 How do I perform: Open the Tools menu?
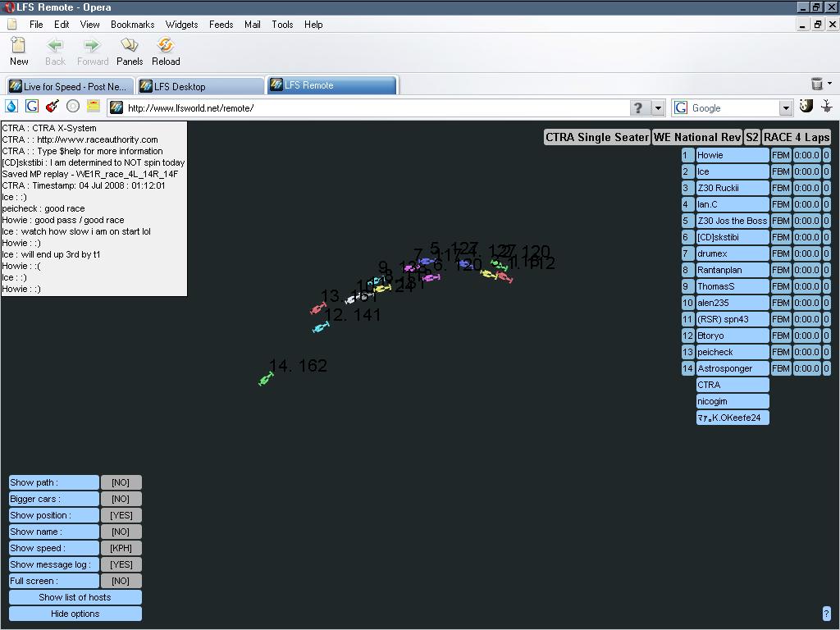point(282,25)
